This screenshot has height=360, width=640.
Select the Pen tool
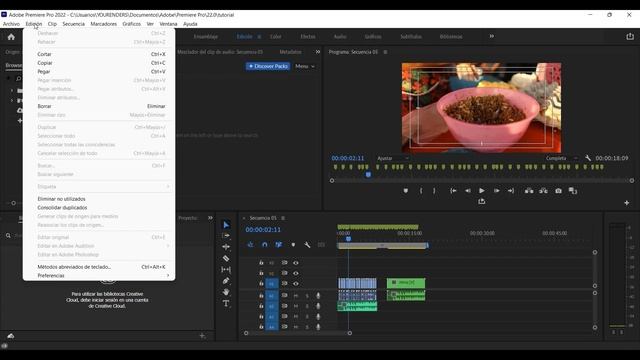point(226,281)
